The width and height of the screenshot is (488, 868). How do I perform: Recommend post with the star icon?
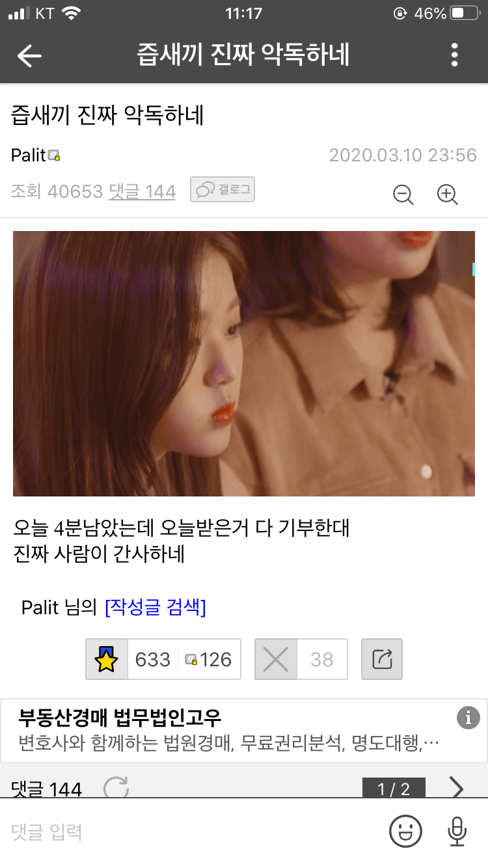coord(107,659)
